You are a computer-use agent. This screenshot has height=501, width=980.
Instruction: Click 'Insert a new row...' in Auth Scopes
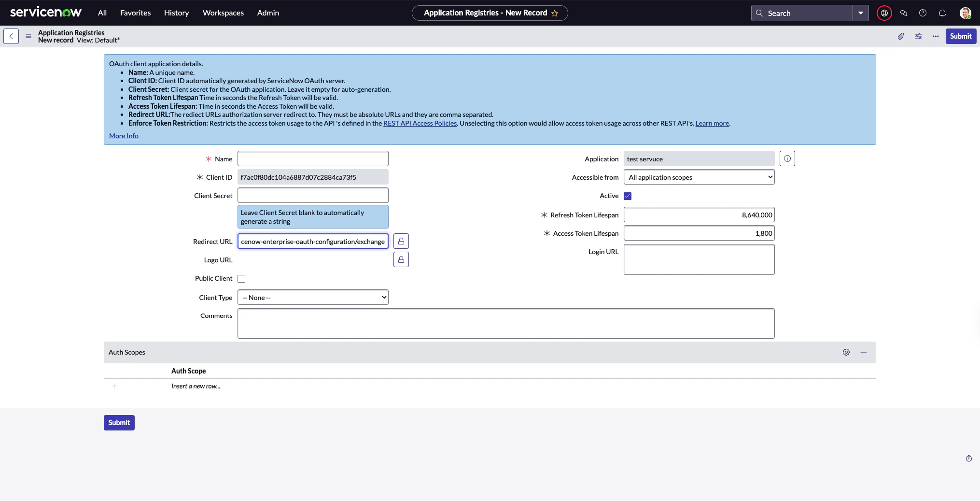[x=196, y=386]
